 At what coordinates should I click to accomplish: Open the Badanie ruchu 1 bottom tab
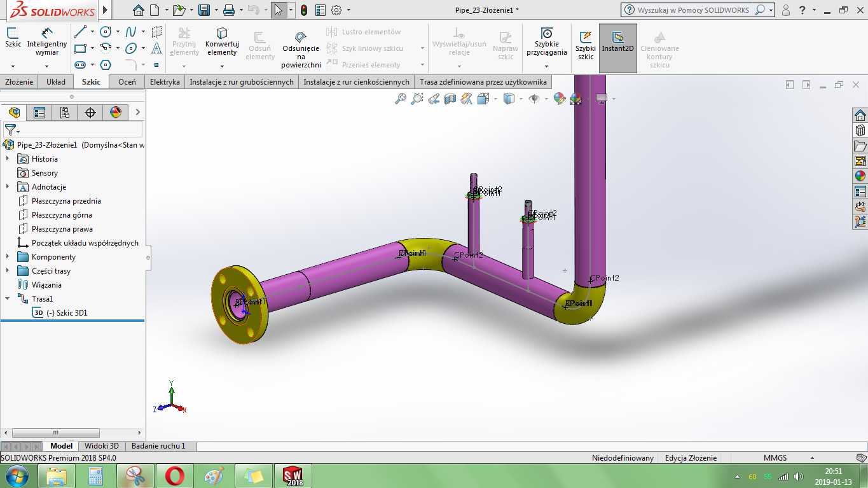tap(158, 446)
